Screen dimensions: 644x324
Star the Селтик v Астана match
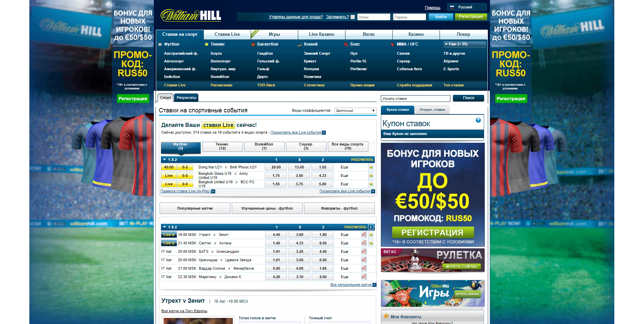(x=371, y=243)
